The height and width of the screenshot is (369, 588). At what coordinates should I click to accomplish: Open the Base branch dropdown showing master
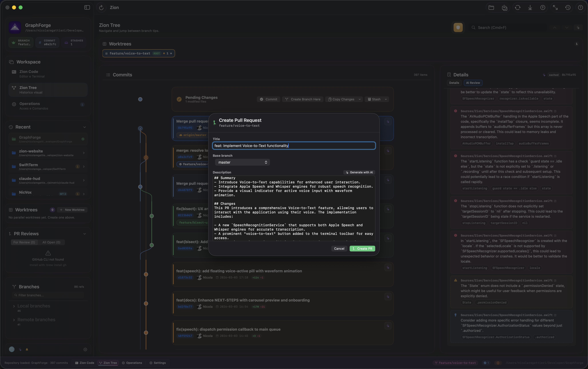point(242,162)
